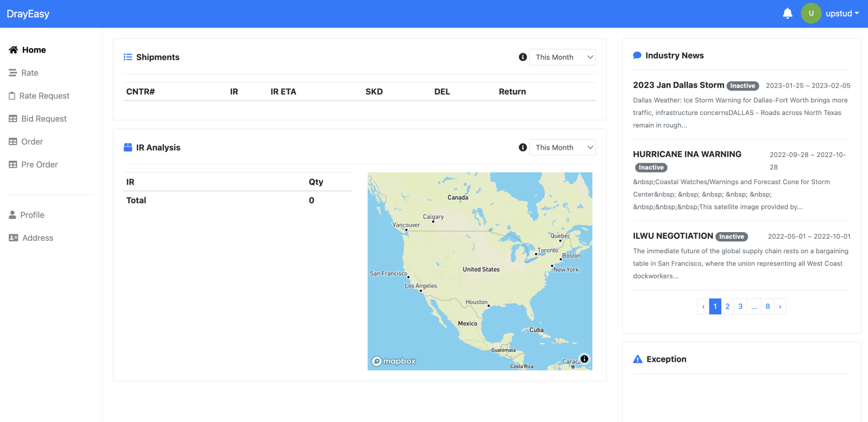Click the green user avatar icon
This screenshot has width=868, height=422.
811,14
